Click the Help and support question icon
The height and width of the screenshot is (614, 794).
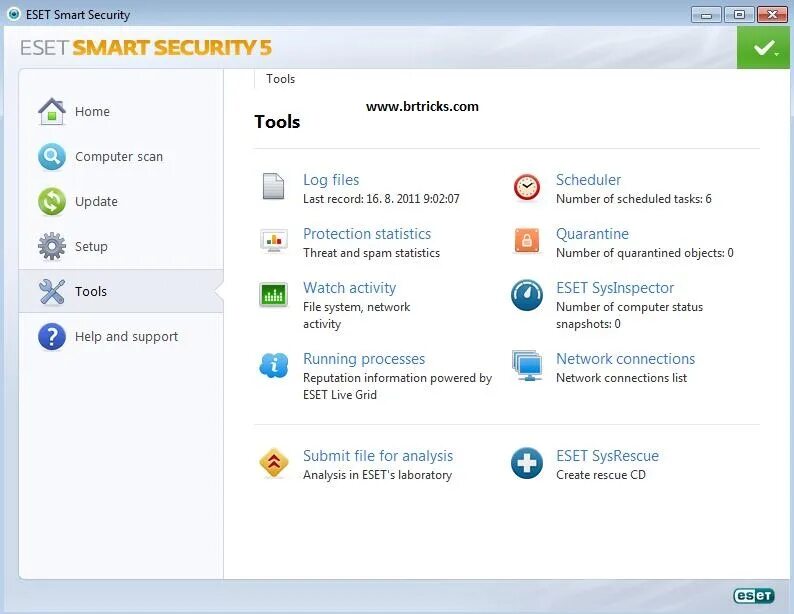pyautogui.click(x=52, y=337)
